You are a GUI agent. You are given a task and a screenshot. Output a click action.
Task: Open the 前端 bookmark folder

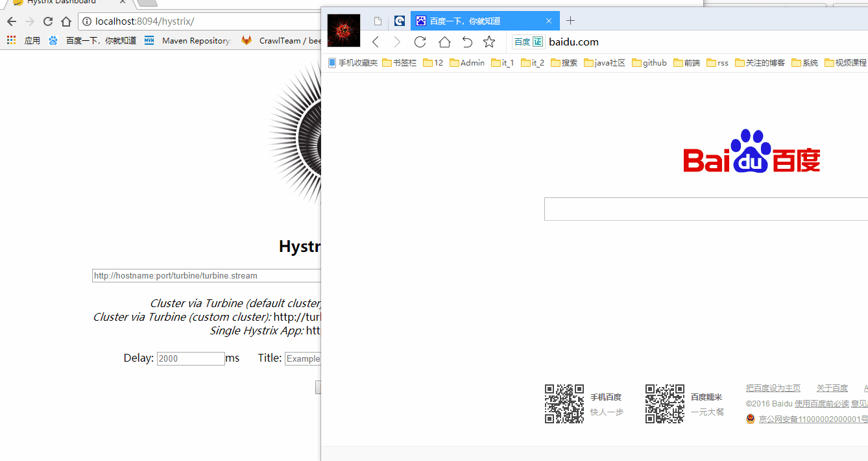687,63
